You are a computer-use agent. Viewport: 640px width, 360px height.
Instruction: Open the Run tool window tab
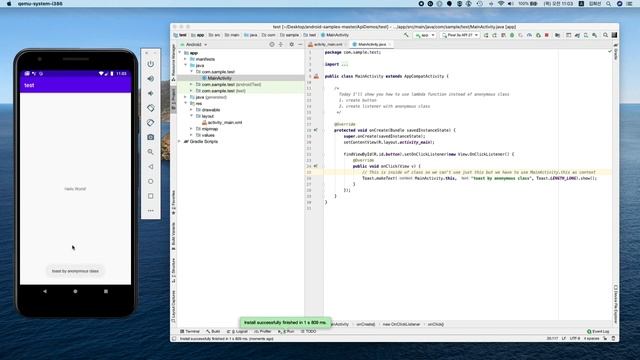pyautogui.click(x=287, y=331)
